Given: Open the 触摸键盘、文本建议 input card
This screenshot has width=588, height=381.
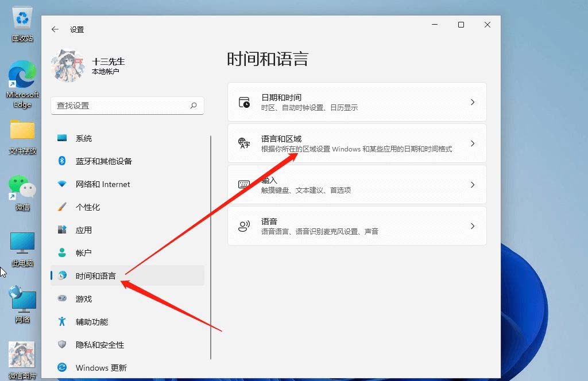Looking at the screenshot, I should point(357,185).
